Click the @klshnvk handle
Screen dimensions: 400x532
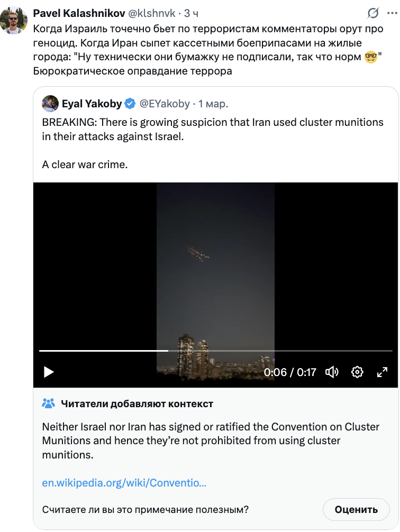[x=152, y=13]
